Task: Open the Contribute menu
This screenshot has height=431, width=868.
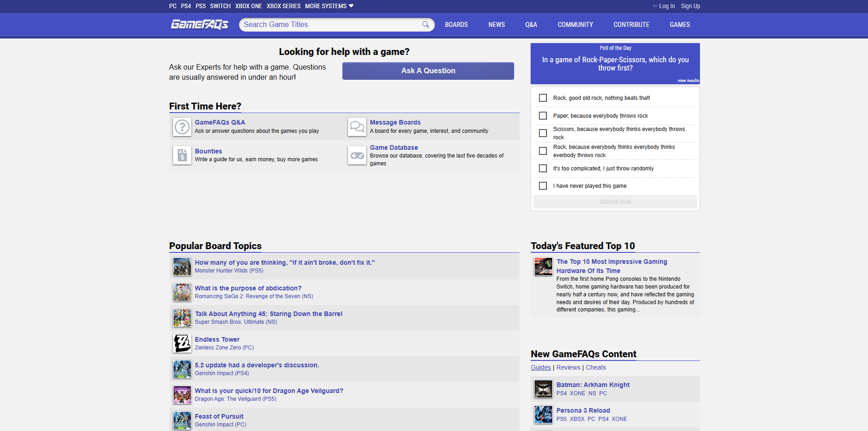Action: coord(631,25)
